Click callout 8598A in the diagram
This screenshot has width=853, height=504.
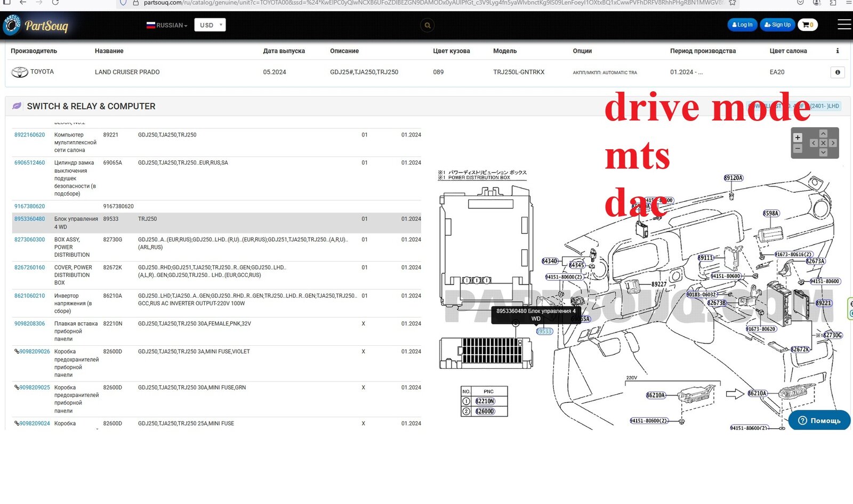pos(771,213)
